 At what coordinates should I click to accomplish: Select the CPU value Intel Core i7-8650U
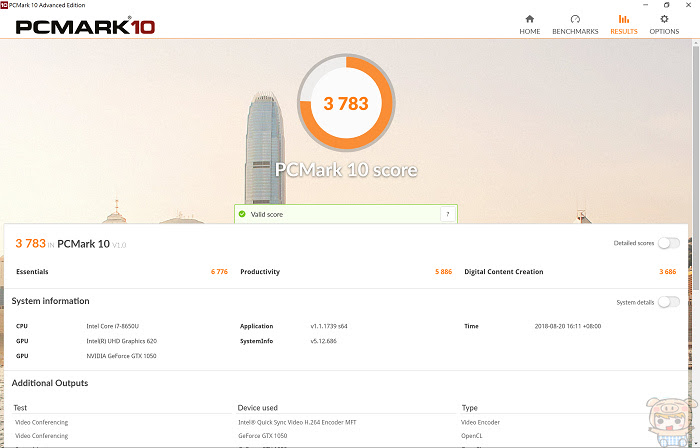tap(112, 326)
